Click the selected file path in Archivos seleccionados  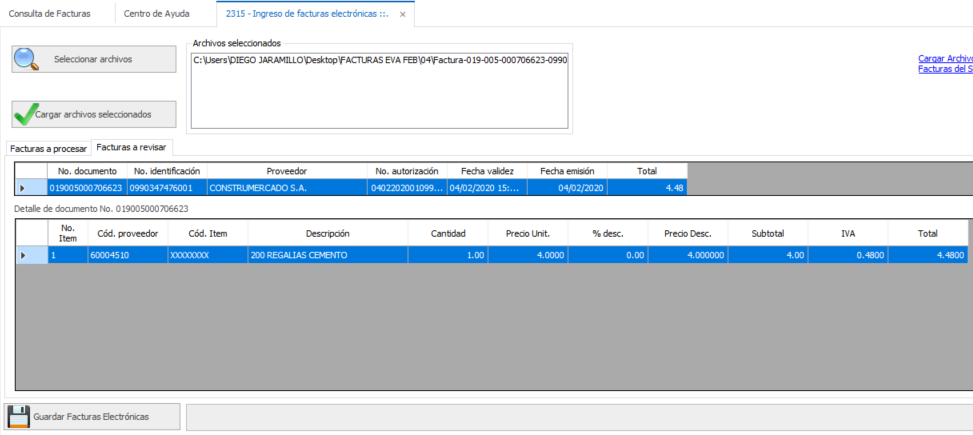[x=380, y=60]
